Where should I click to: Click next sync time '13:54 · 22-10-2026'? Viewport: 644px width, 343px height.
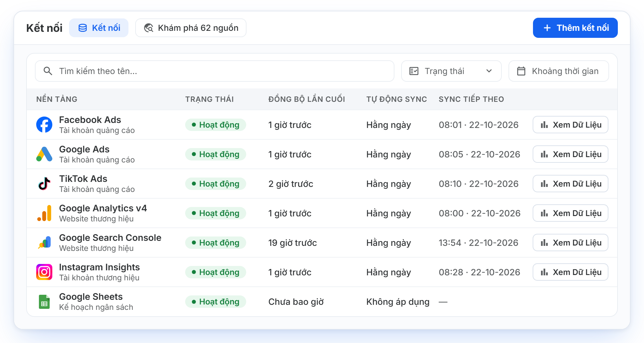tap(478, 243)
